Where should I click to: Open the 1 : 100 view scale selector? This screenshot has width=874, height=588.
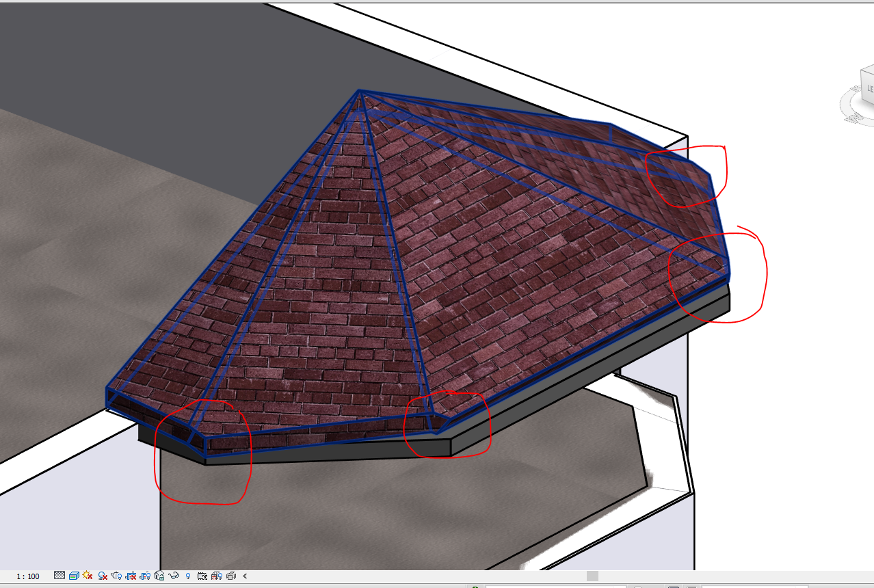pyautogui.click(x=28, y=576)
